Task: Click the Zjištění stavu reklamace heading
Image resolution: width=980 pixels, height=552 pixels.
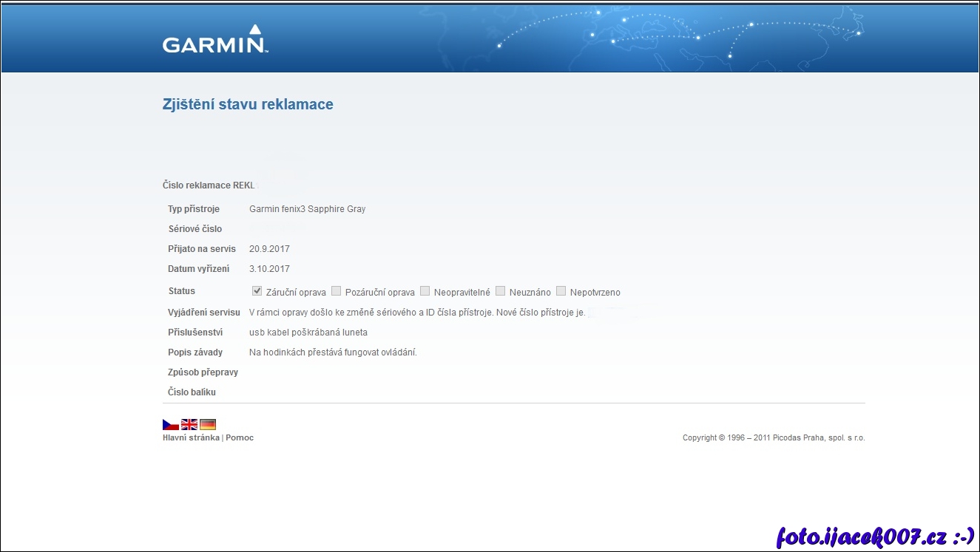Action: [248, 104]
